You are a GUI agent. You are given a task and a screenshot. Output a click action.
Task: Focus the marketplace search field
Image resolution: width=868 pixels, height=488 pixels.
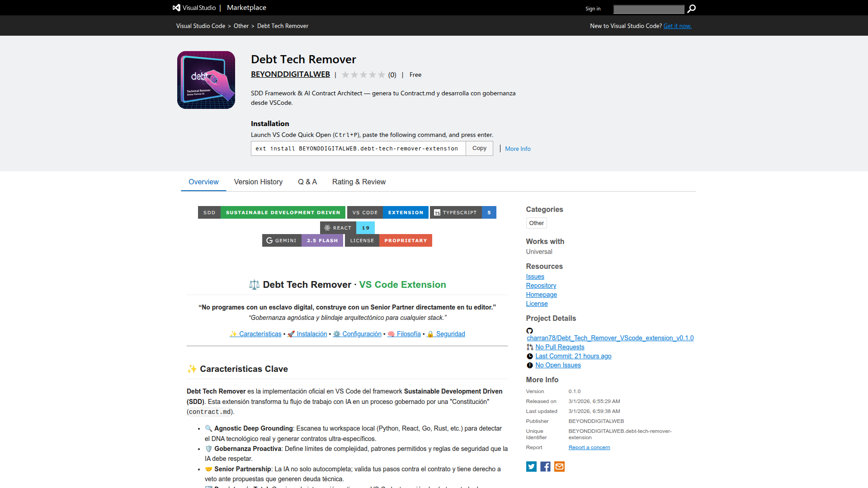click(x=648, y=9)
